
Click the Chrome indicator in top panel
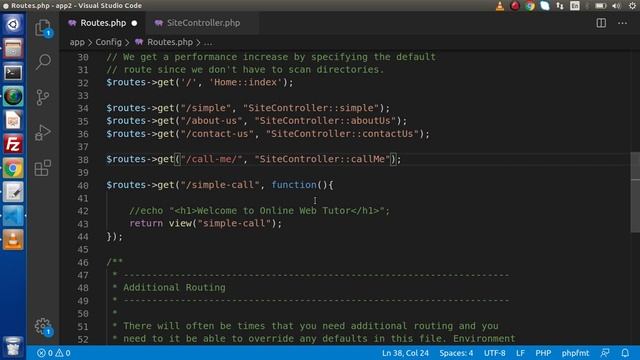click(x=530, y=6)
